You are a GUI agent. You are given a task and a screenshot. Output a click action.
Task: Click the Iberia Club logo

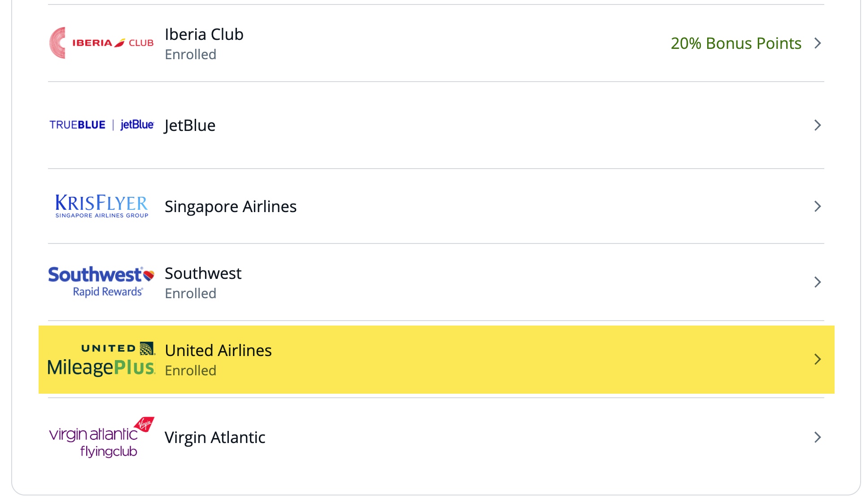click(101, 43)
